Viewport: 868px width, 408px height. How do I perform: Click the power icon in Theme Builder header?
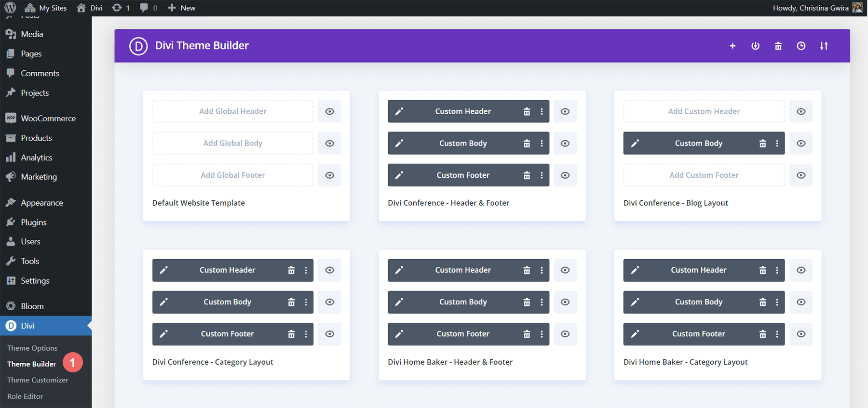(756, 46)
